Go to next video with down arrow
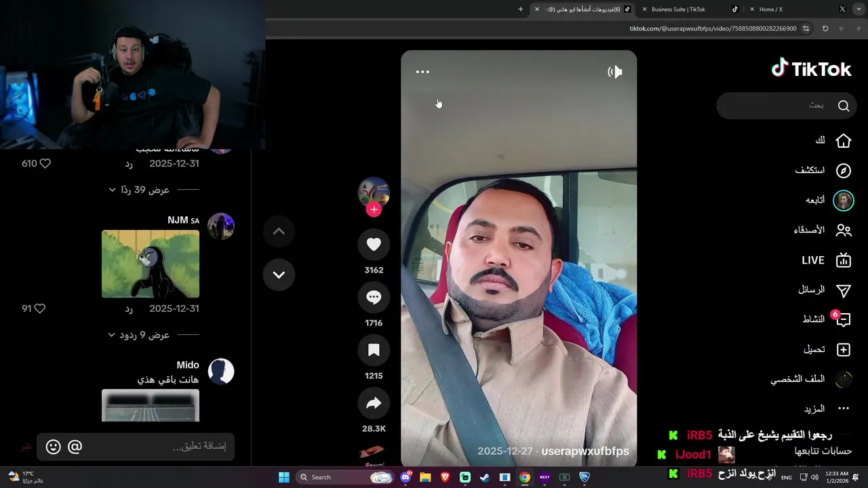This screenshot has height=488, width=868. pos(279,274)
